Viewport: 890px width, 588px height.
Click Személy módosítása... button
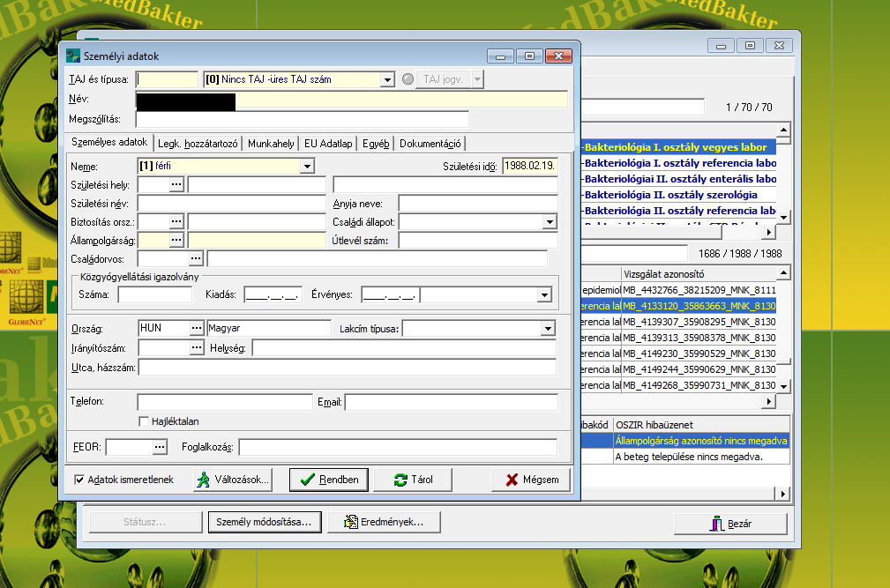(x=265, y=522)
